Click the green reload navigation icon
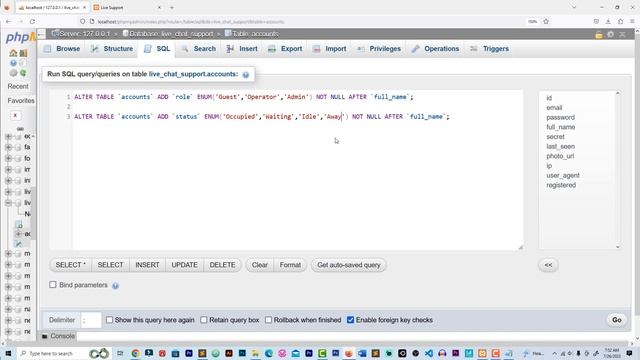 (23, 73)
